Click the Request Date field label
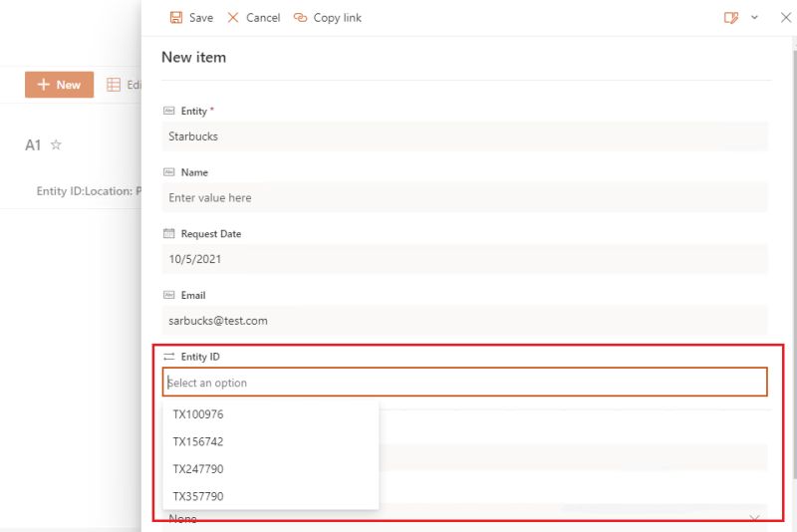 (211, 234)
